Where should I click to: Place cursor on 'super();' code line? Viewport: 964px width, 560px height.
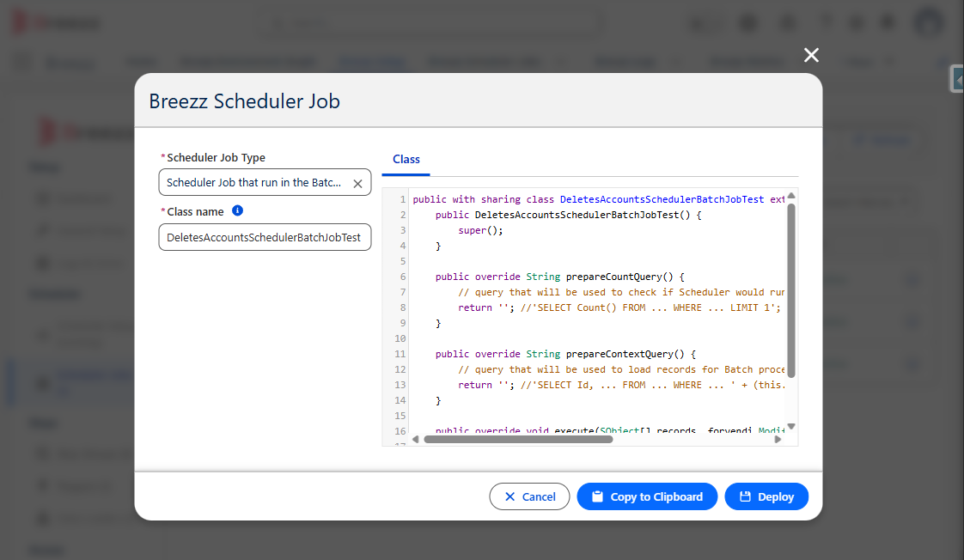(480, 230)
